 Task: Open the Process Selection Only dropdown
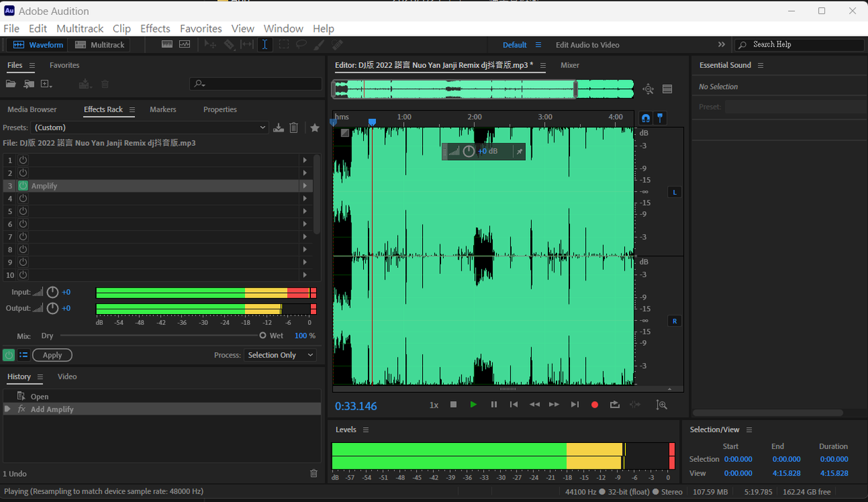coord(280,355)
